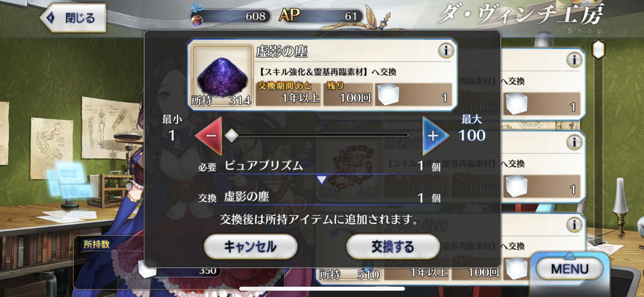Open info icon on second background shop item
This screenshot has height=297, width=644.
tap(574, 142)
